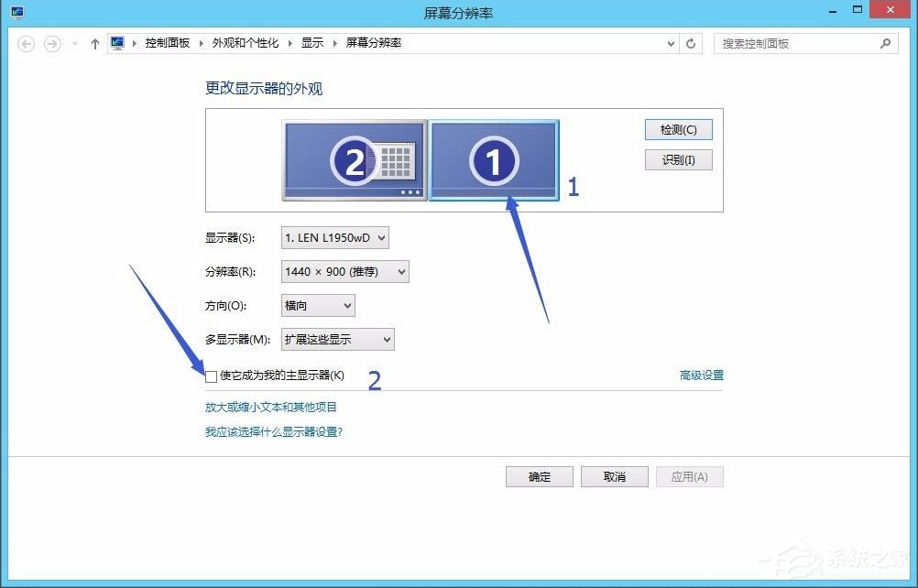This screenshot has height=588, width=918.
Task: Enable 使它成为我的主显示器 checkbox
Action: (x=211, y=376)
